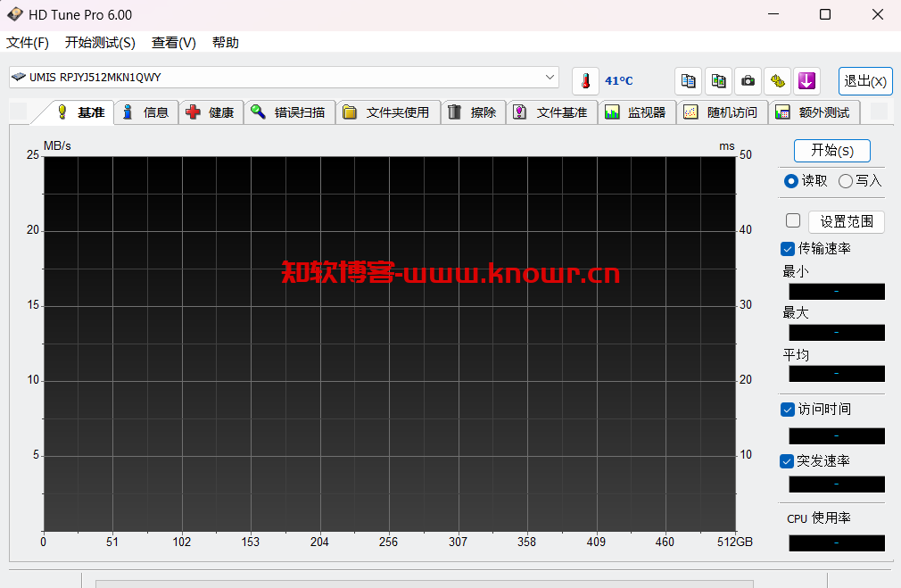Click the 最小 value field
Image resolution: width=901 pixels, height=588 pixels.
(x=837, y=292)
